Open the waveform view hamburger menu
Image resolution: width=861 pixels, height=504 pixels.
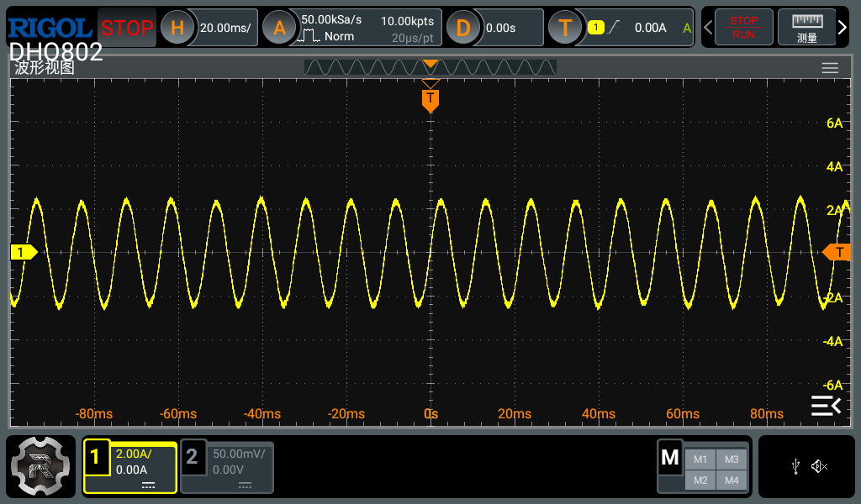point(830,68)
